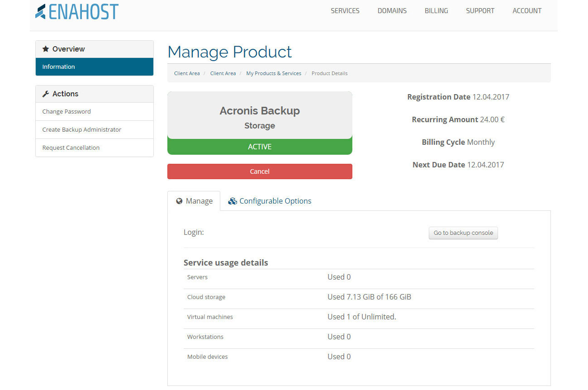Viewport: 588px width, 390px height.
Task: Switch to the Configurable Options tab
Action: click(270, 201)
